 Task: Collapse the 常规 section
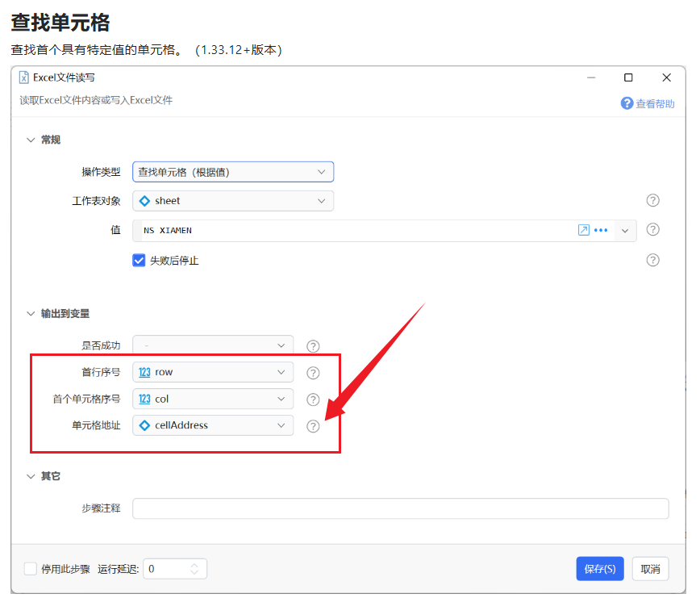pos(31,140)
